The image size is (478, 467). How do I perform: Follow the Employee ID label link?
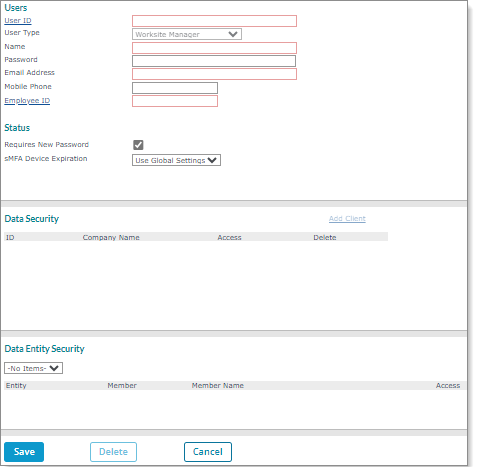[27, 101]
